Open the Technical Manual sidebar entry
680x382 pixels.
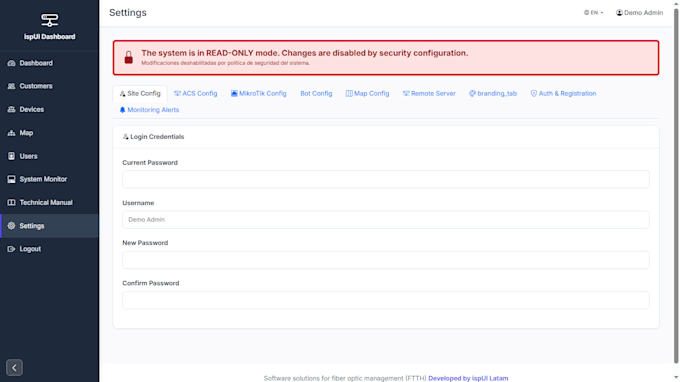click(49, 202)
